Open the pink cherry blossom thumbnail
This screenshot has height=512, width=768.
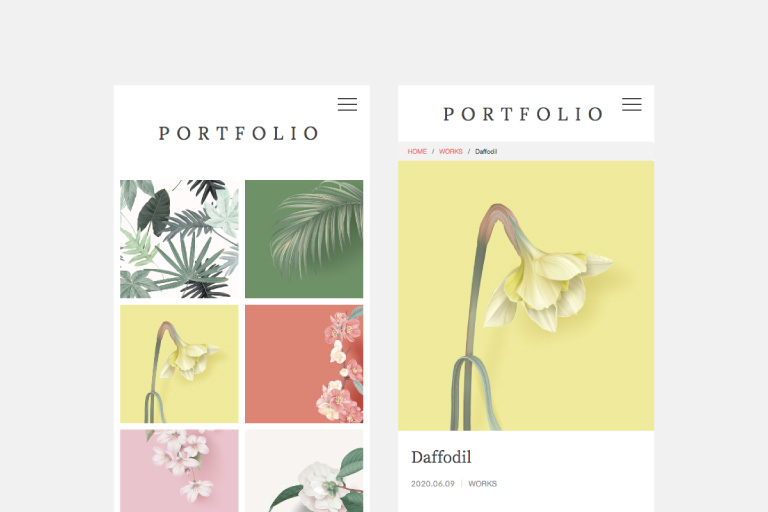(x=179, y=471)
